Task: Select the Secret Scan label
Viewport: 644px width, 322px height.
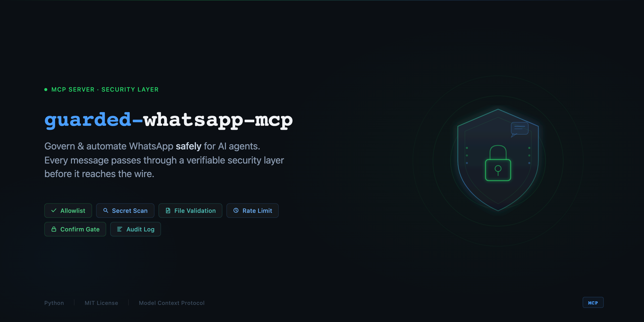Action: coord(130,211)
